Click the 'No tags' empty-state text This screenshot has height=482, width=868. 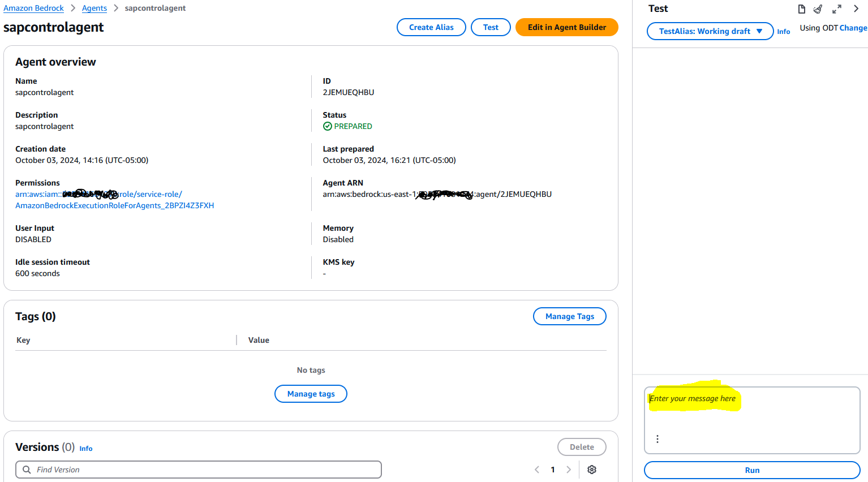311,370
